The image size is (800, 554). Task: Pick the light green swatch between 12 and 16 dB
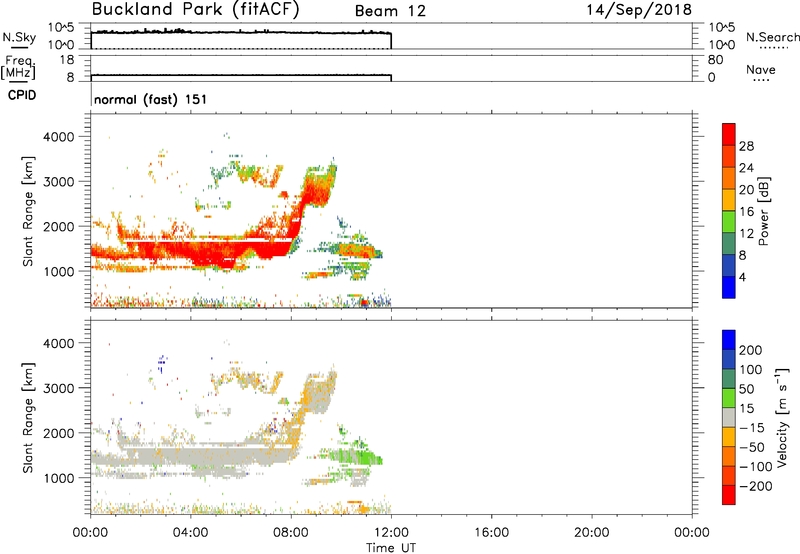coord(729,221)
